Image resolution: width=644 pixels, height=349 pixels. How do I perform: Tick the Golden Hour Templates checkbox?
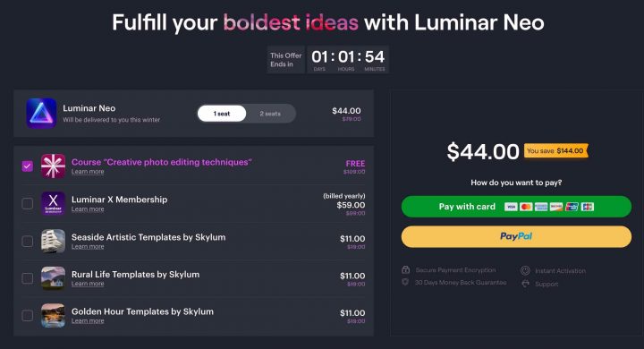click(28, 315)
